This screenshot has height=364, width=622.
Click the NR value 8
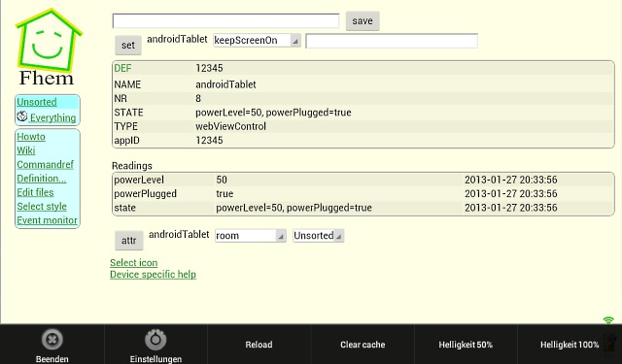tap(198, 99)
